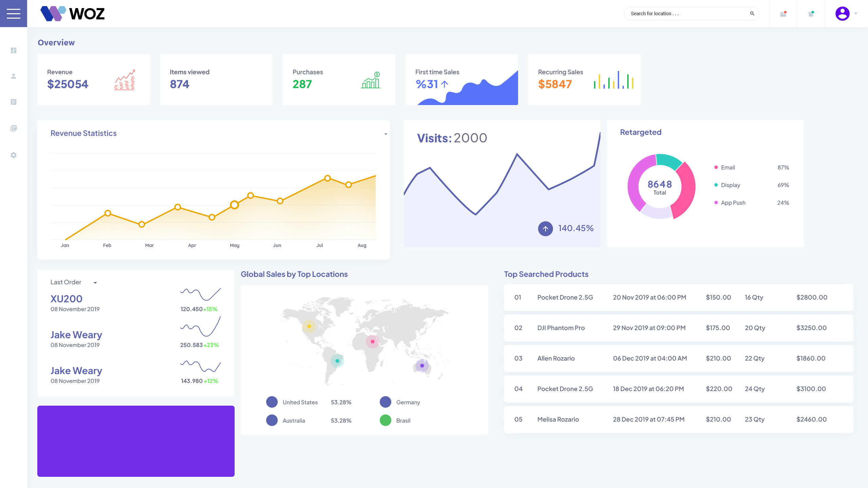Expand the account dropdown arrow
The width and height of the screenshot is (868, 488).
pos(856,14)
